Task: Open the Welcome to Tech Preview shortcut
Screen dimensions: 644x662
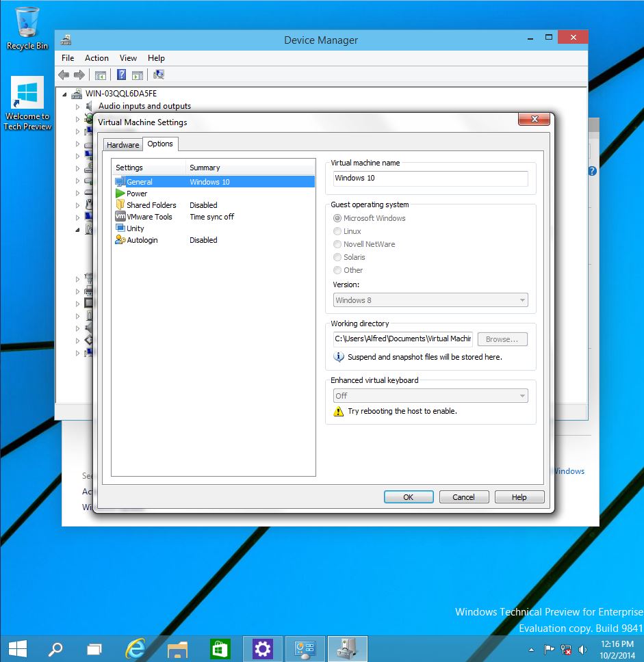Action: [x=27, y=103]
